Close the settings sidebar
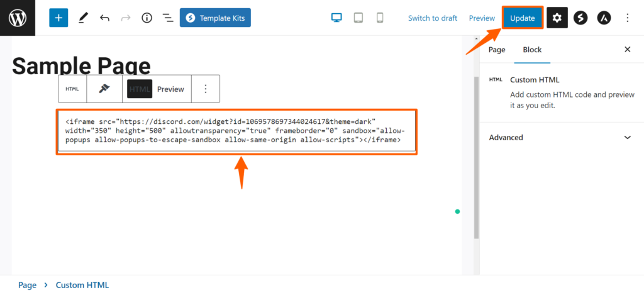The width and height of the screenshot is (644, 295). click(627, 50)
